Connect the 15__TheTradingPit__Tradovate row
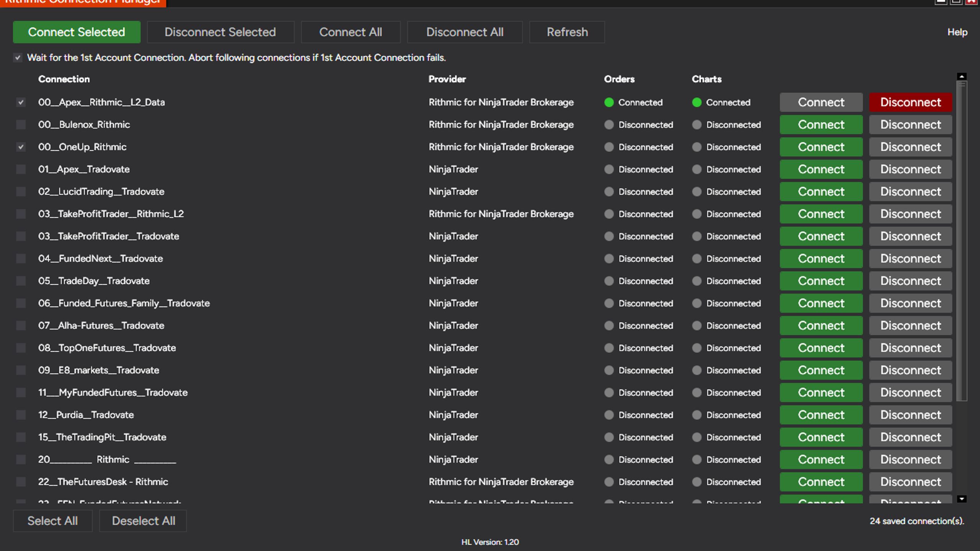The height and width of the screenshot is (551, 980). [x=821, y=437]
